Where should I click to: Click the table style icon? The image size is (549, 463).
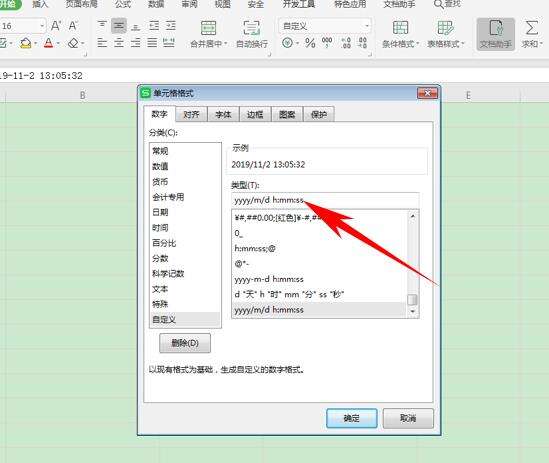[x=445, y=28]
